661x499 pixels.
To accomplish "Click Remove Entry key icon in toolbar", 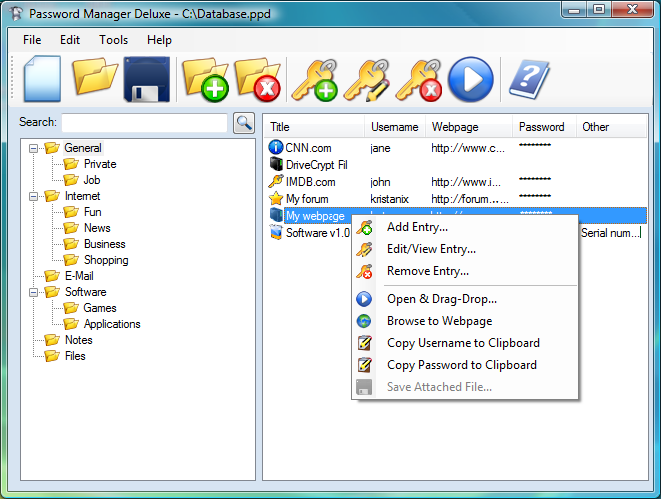I will pyautogui.click(x=418, y=80).
